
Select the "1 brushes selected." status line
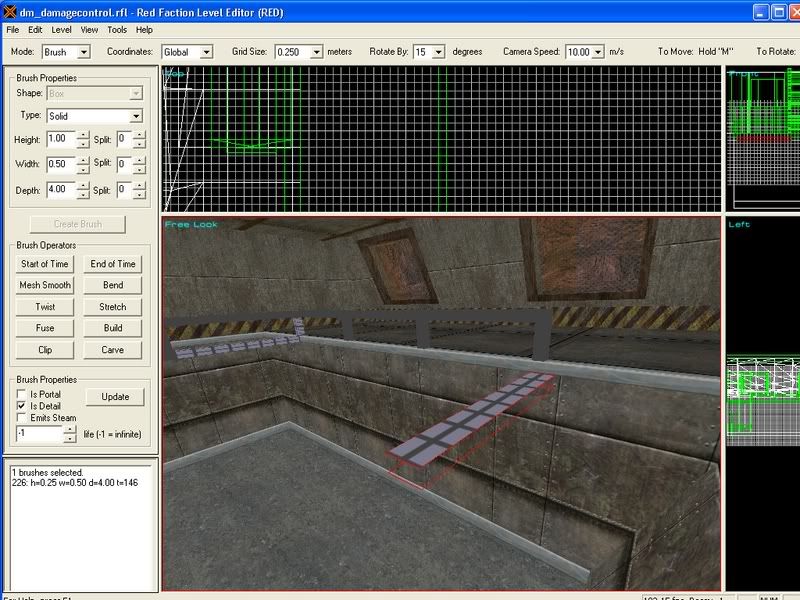[x=47, y=472]
